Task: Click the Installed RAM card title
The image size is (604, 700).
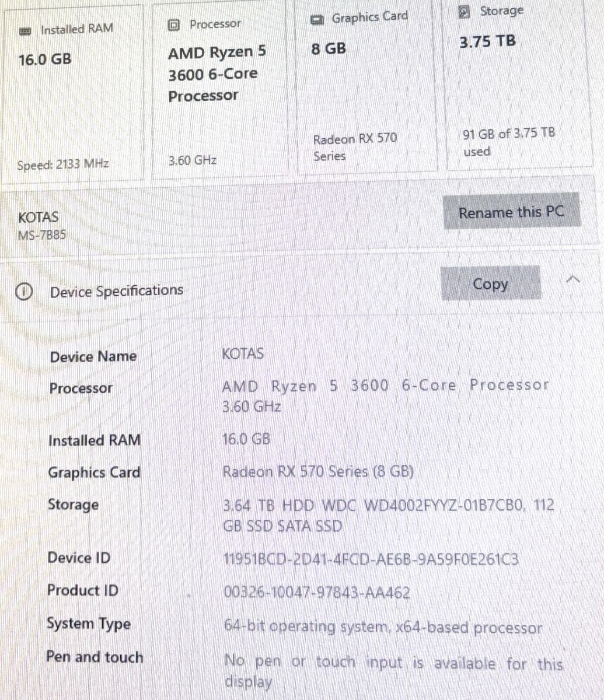Action: pos(77,29)
